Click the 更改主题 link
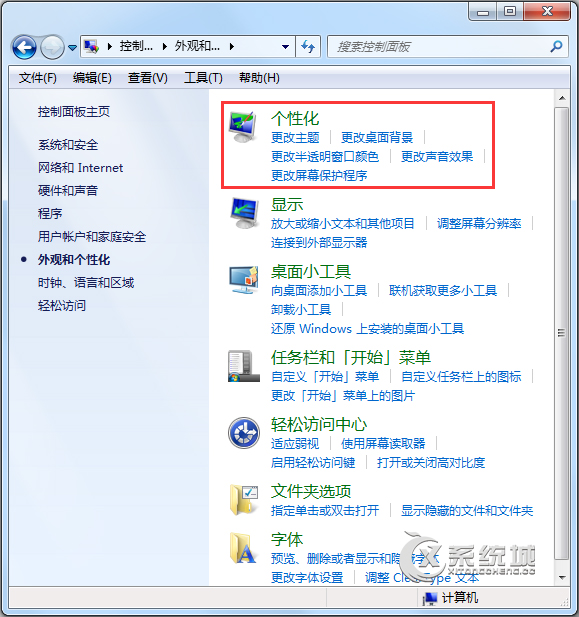579x617 pixels. pos(295,138)
